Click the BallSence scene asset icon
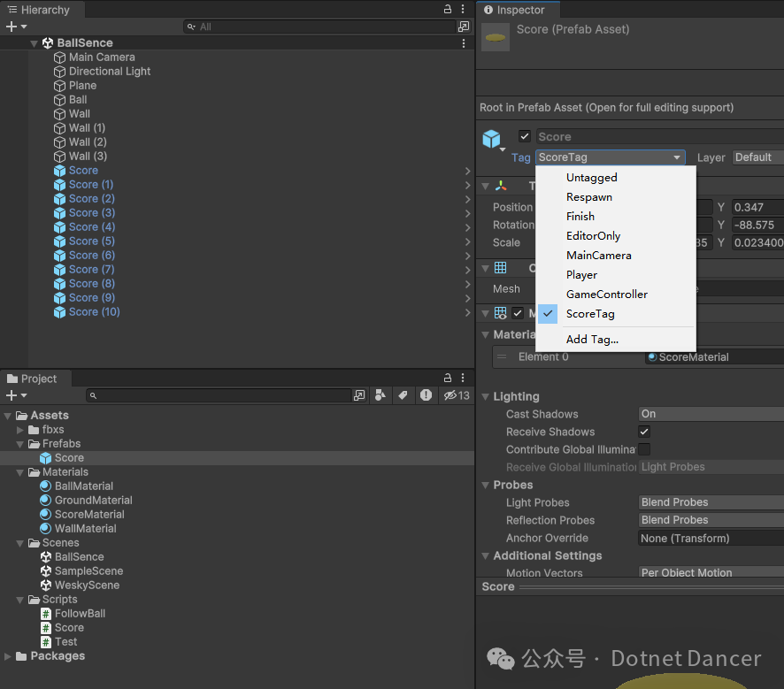The image size is (784, 689). (45, 556)
